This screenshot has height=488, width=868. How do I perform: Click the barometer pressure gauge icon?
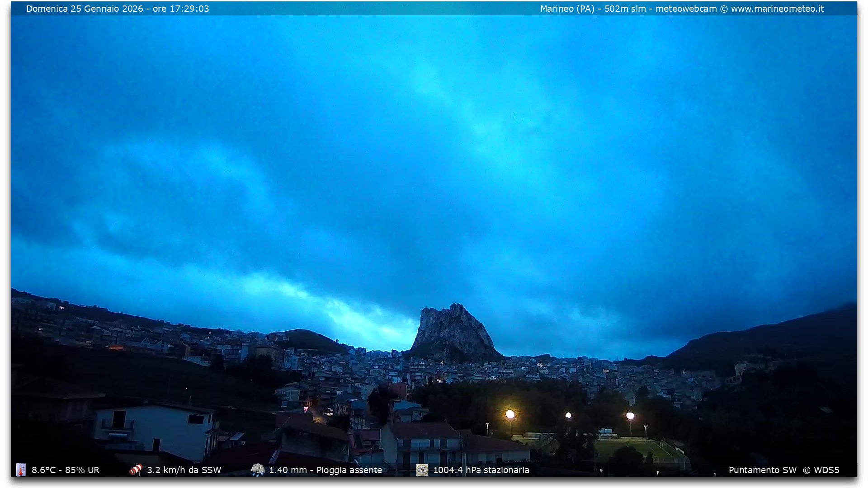click(x=422, y=470)
